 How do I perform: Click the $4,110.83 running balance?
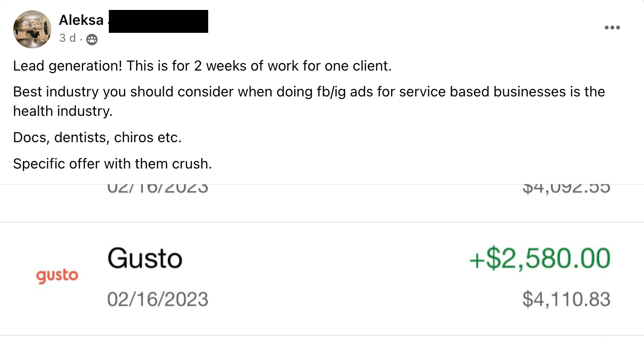coord(566,299)
